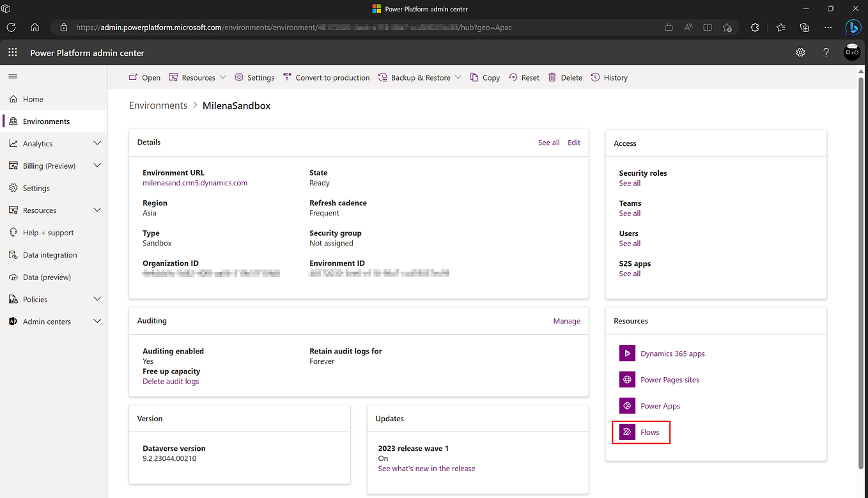Click See all under S2S apps
Viewport: 868px width, 498px height.
(630, 274)
